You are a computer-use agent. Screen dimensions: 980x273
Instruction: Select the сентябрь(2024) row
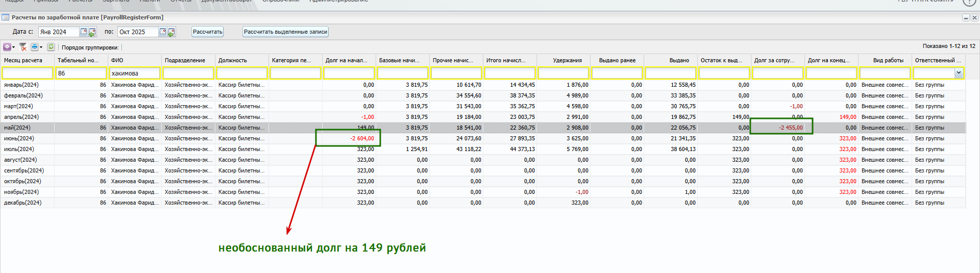click(483, 170)
